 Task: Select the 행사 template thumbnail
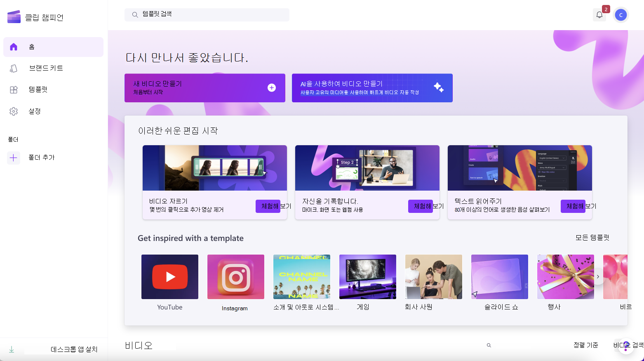point(566,277)
